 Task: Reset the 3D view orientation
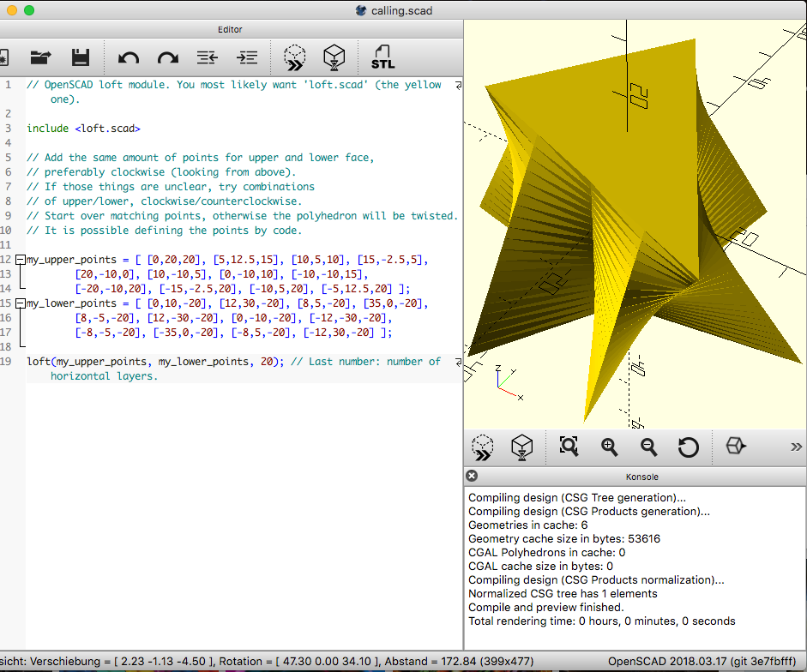[x=688, y=447]
